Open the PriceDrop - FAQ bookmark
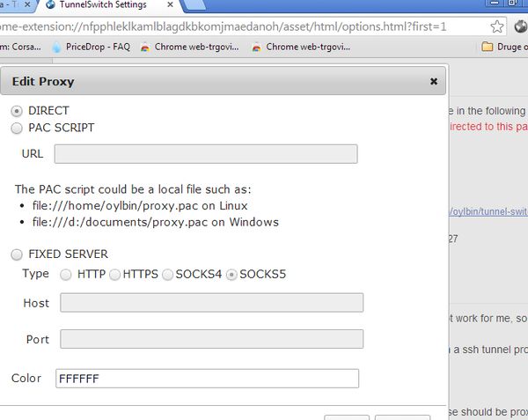Viewport: 528px width, 420px height. pos(92,47)
